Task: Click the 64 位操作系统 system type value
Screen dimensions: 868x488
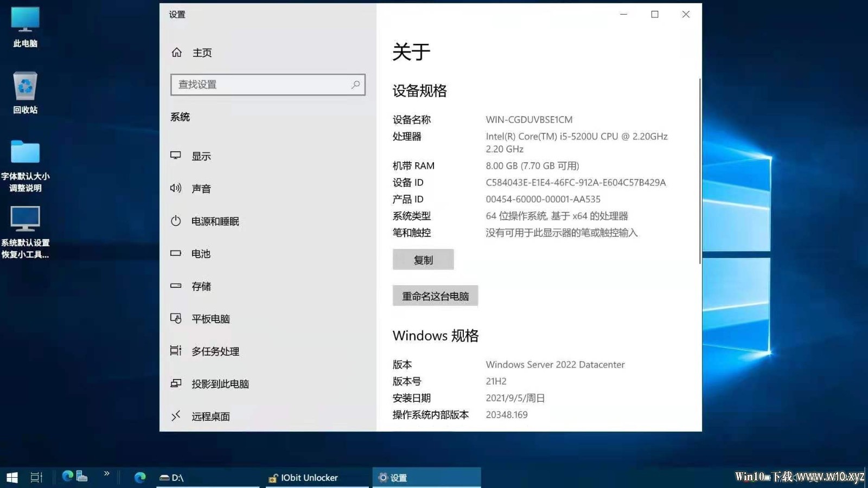Action: point(557,216)
